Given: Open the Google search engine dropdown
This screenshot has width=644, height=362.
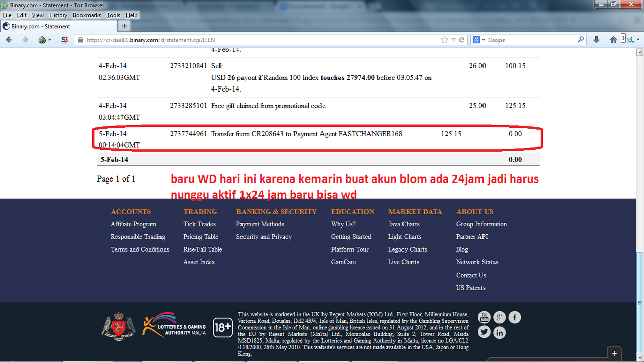Looking at the screenshot, I should click(479, 40).
